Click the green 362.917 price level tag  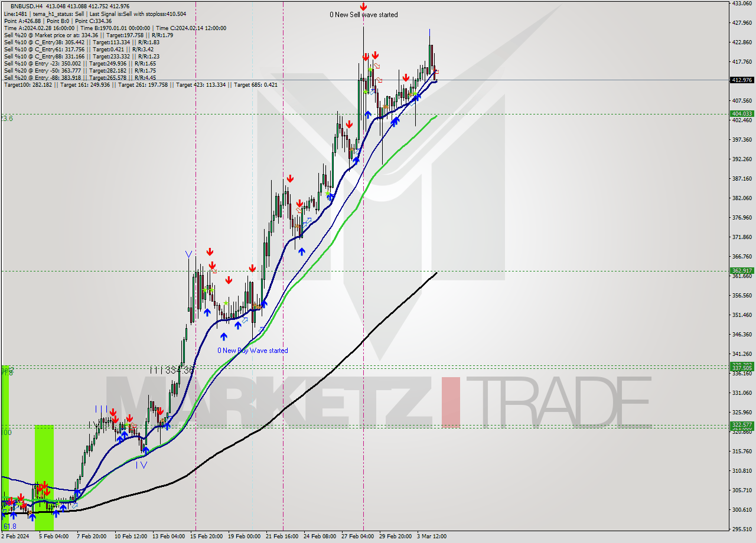[x=742, y=271]
